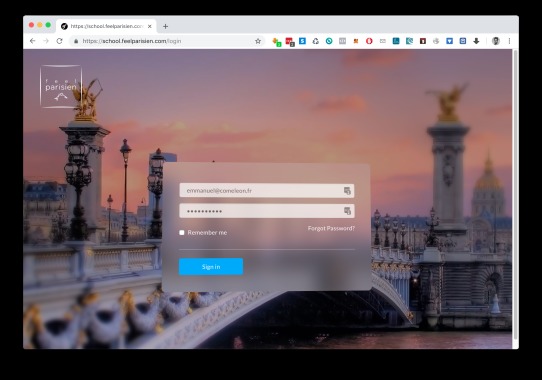Click the feel parisien logo
The image size is (542, 380).
coord(61,86)
